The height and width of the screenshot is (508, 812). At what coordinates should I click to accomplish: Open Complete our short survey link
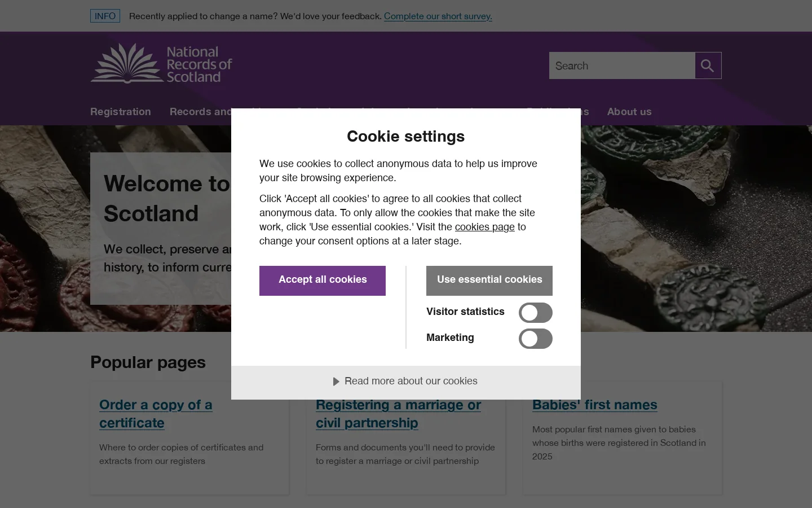click(438, 16)
